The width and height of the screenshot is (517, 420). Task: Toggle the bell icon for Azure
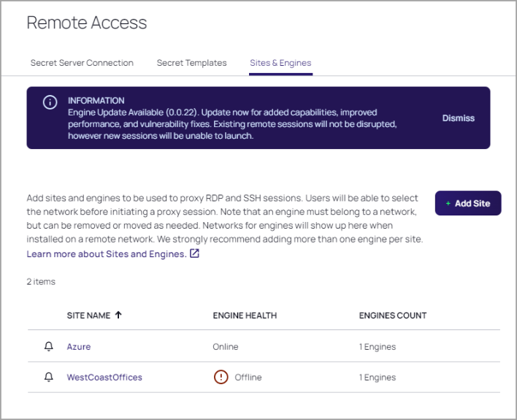(49, 346)
